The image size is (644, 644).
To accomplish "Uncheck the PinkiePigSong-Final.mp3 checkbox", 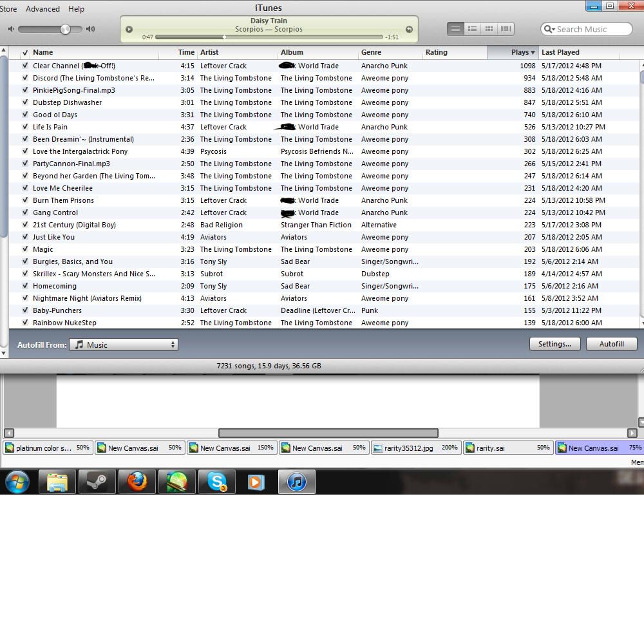I will point(25,90).
